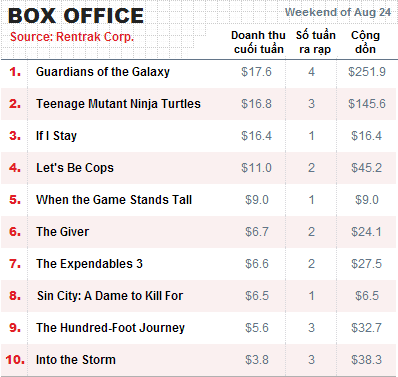Select the Weekend of Aug 24 label
This screenshot has width=398, height=377.
[338, 12]
